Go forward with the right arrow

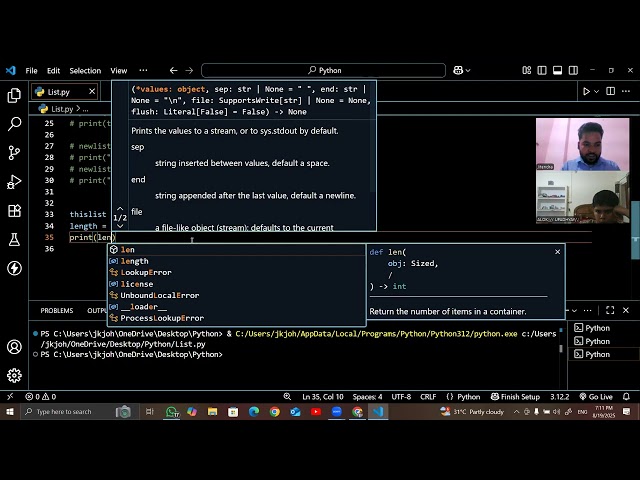pos(189,71)
